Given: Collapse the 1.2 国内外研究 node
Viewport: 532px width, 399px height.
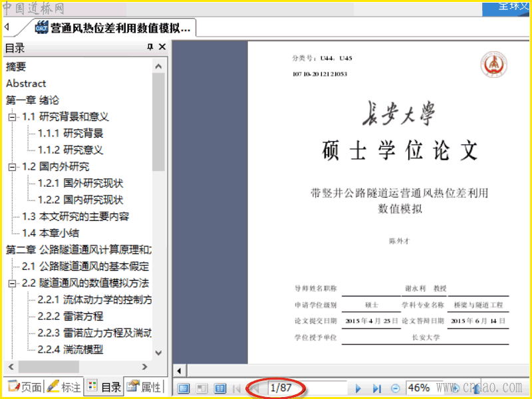Looking at the screenshot, I should (x=13, y=168).
